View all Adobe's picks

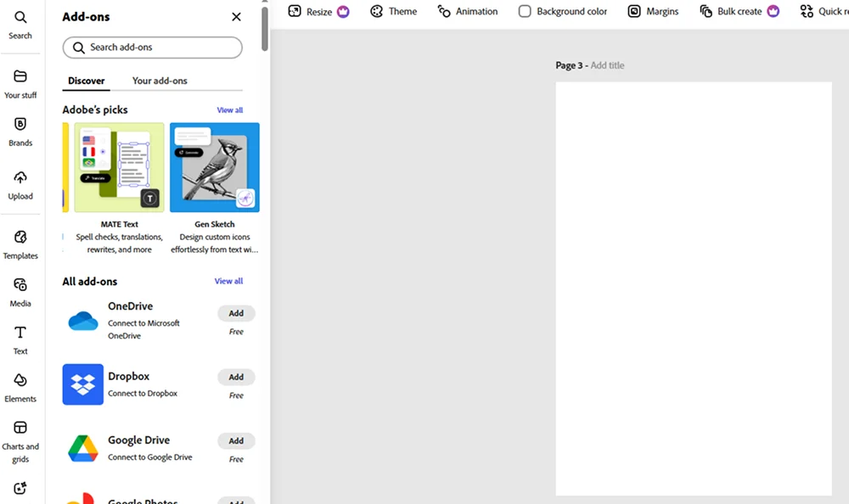pos(229,110)
